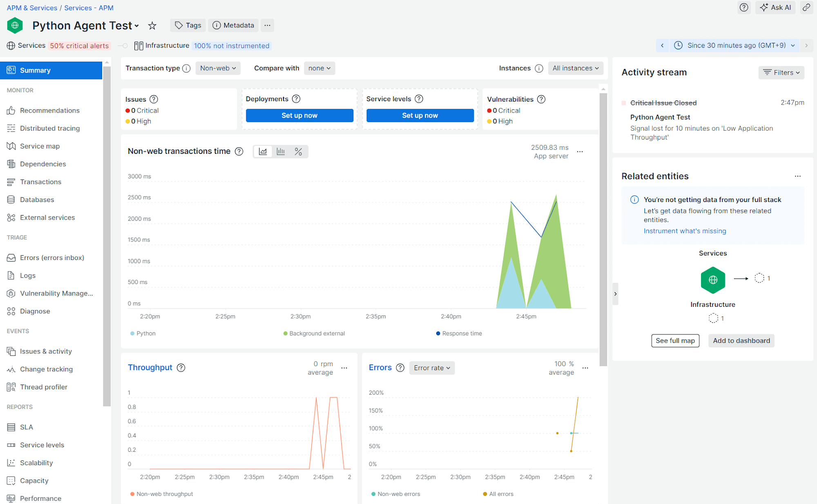
Task: Click the Errors inbox sidebar icon
Action: click(11, 257)
